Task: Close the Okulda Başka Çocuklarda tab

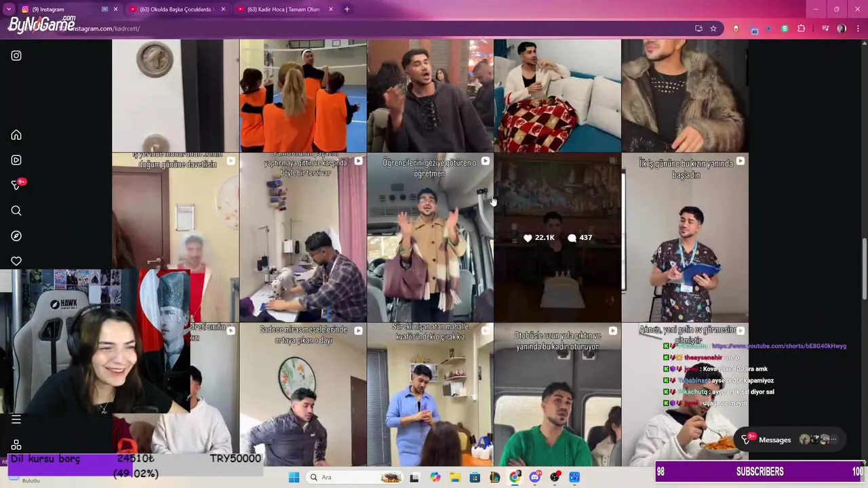Action: coord(223,9)
